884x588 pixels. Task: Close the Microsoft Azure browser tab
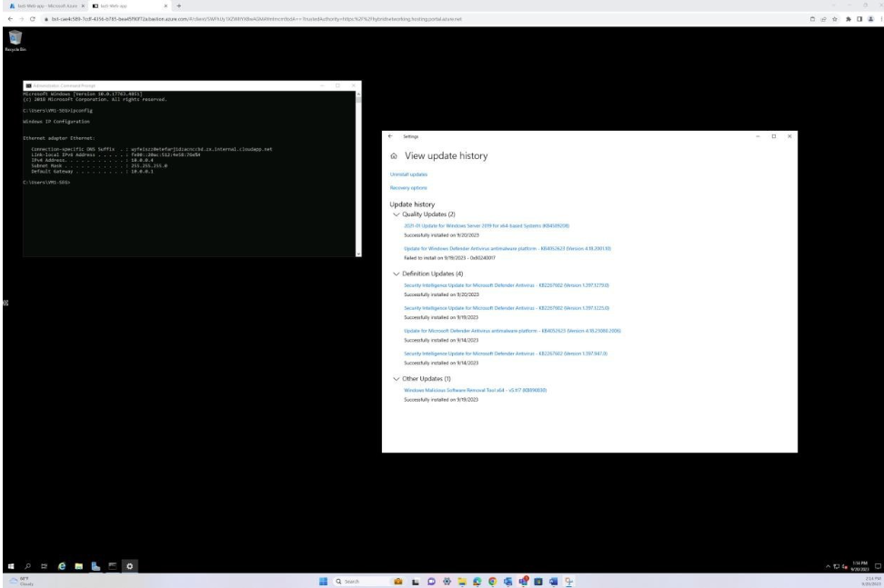83,5
